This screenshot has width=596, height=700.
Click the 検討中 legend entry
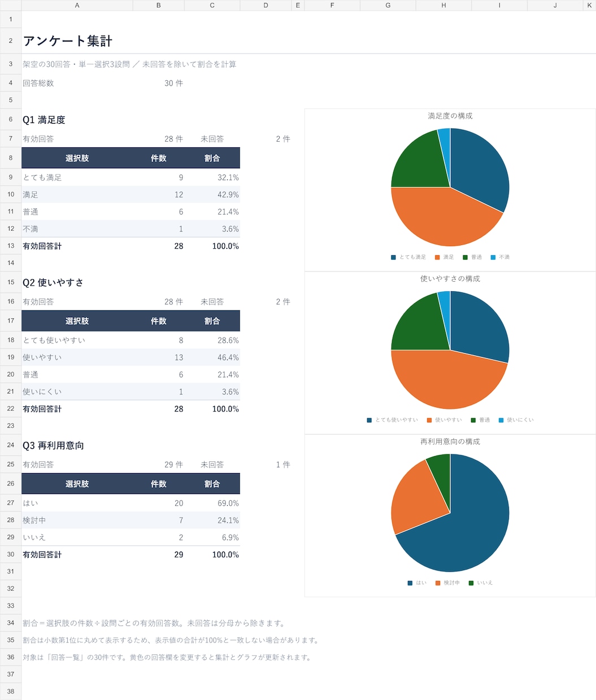[x=447, y=583]
